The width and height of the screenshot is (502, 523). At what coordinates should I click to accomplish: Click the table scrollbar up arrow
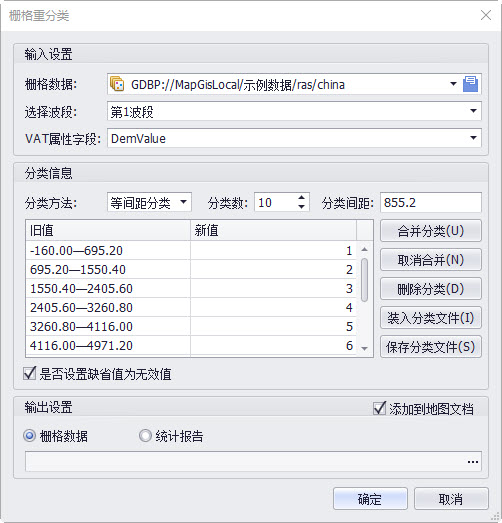(x=365, y=249)
